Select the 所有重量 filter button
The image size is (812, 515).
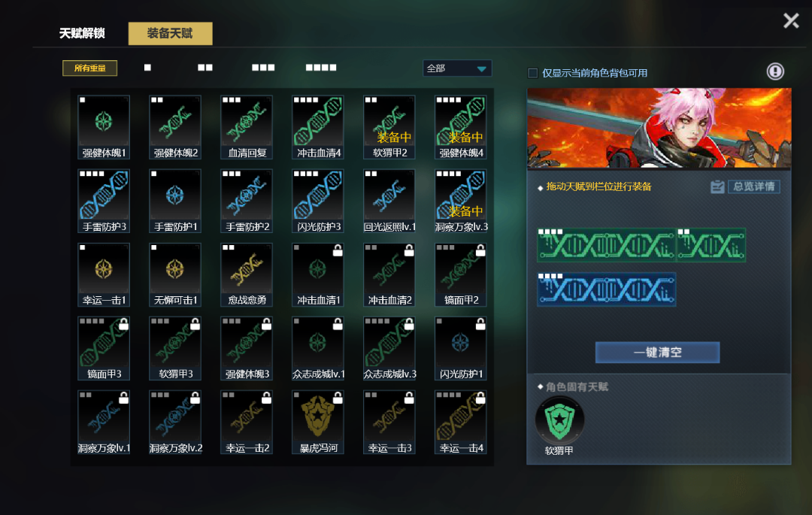pyautogui.click(x=90, y=68)
